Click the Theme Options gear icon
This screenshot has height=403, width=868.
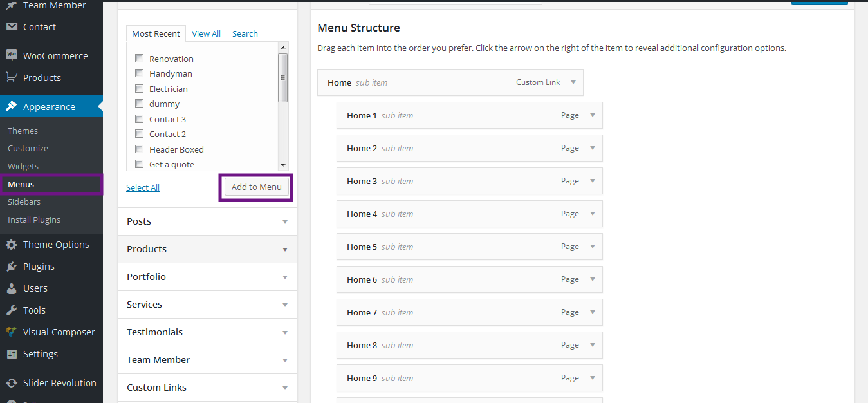tap(12, 245)
